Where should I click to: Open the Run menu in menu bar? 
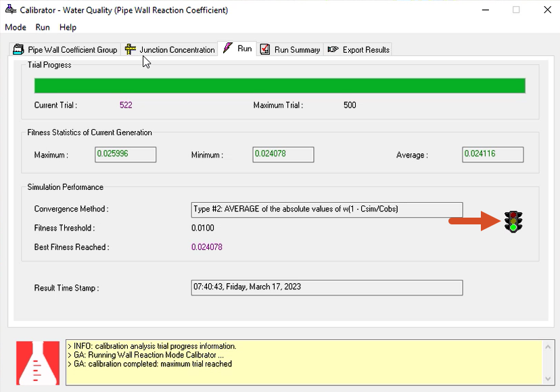tap(43, 28)
